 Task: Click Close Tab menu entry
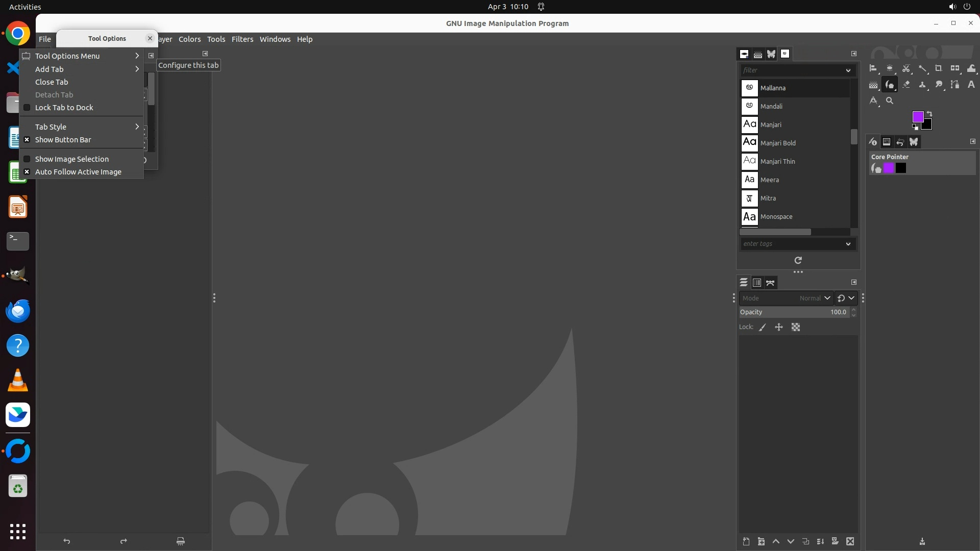coord(52,82)
